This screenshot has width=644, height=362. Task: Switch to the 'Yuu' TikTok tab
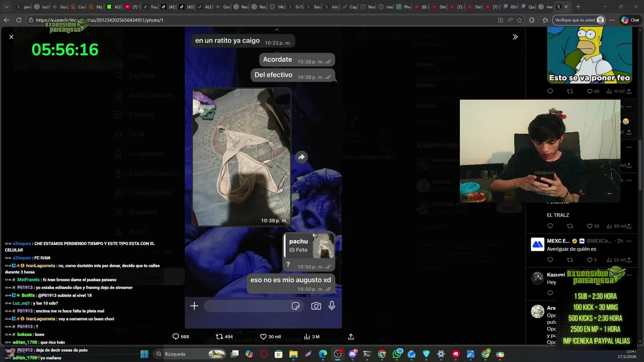(x=150, y=7)
